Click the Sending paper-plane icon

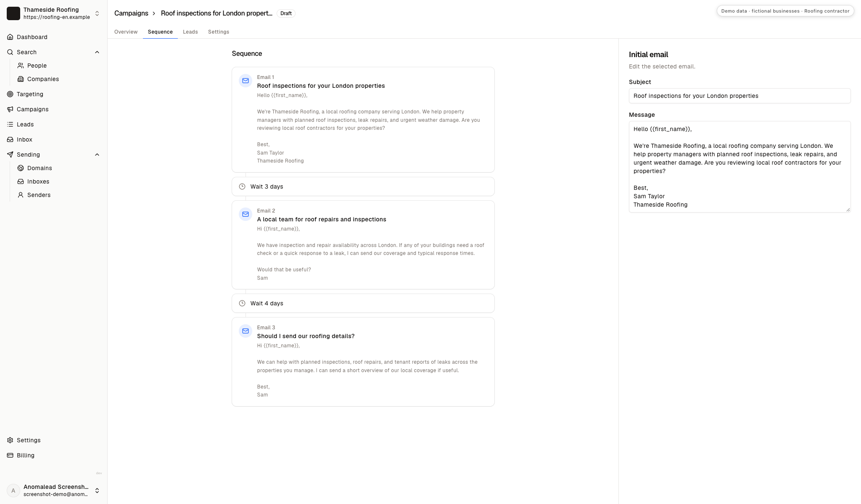click(x=10, y=155)
